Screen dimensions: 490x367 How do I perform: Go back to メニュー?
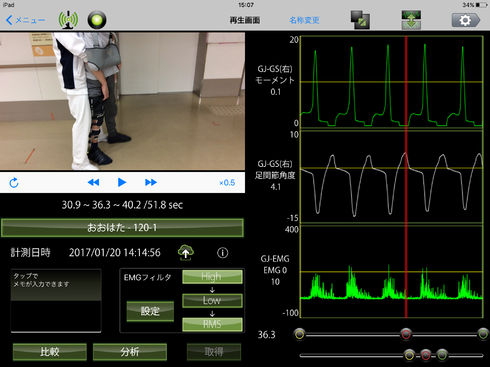(x=25, y=20)
